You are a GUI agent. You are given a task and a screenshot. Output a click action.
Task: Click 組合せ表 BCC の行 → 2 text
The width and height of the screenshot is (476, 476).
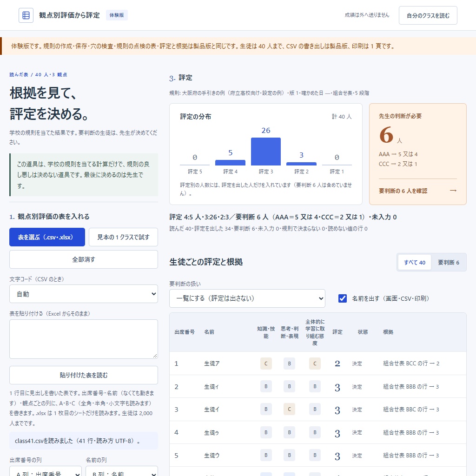click(411, 364)
